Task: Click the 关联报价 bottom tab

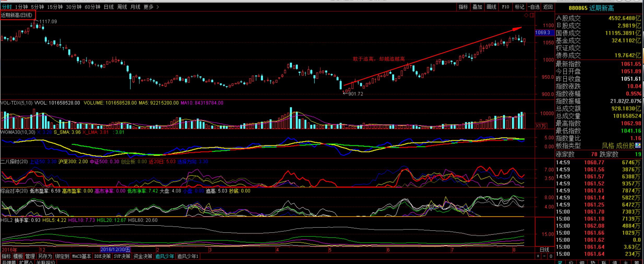Action: pyautogui.click(x=46, y=262)
